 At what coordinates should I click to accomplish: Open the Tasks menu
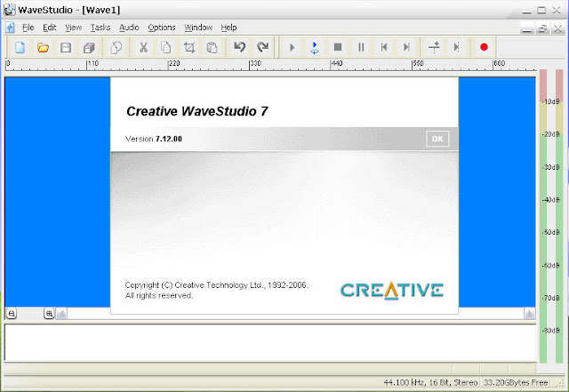pyautogui.click(x=100, y=28)
